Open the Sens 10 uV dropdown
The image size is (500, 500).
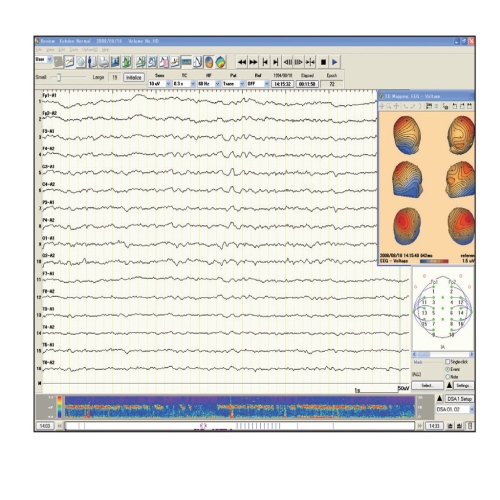pyautogui.click(x=160, y=84)
